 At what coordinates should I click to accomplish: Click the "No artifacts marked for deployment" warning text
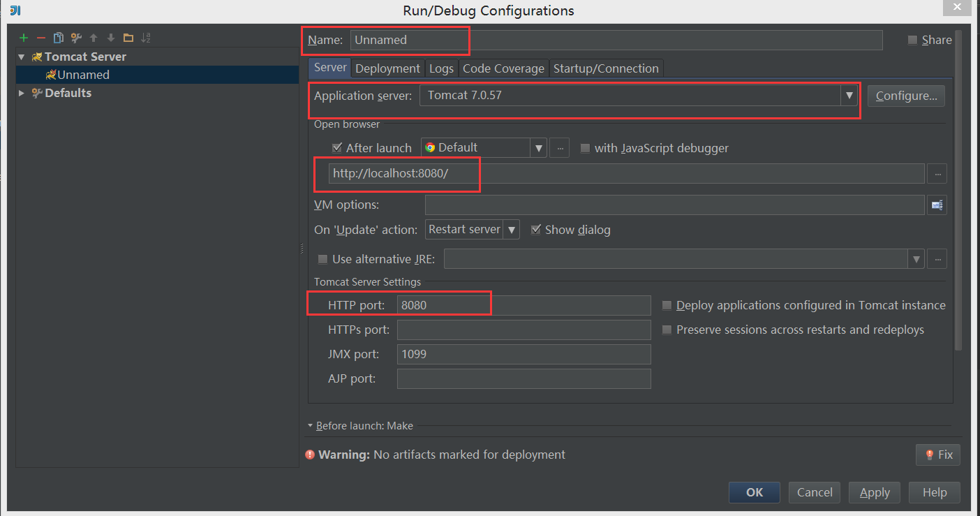pos(470,455)
